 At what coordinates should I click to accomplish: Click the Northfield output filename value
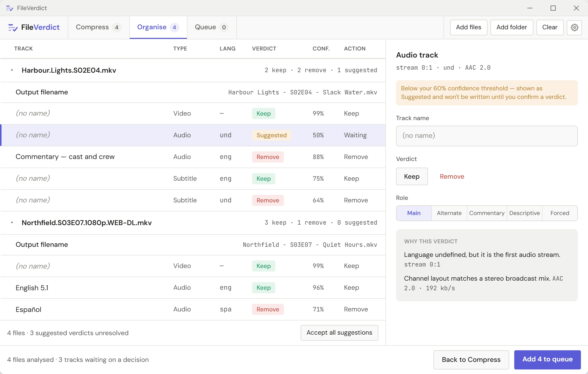coord(310,245)
